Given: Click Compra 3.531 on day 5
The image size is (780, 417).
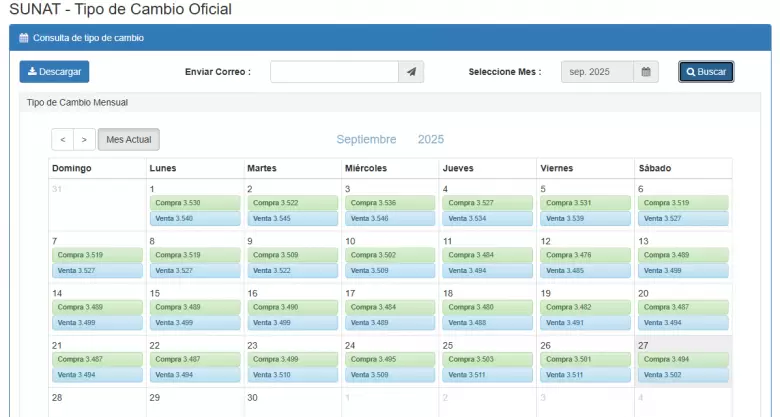Looking at the screenshot, I should pos(585,203).
